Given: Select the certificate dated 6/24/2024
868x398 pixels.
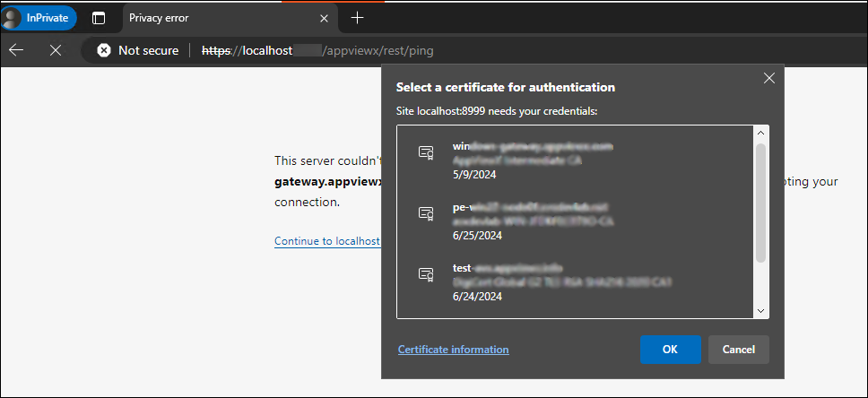Looking at the screenshot, I should click(576, 282).
